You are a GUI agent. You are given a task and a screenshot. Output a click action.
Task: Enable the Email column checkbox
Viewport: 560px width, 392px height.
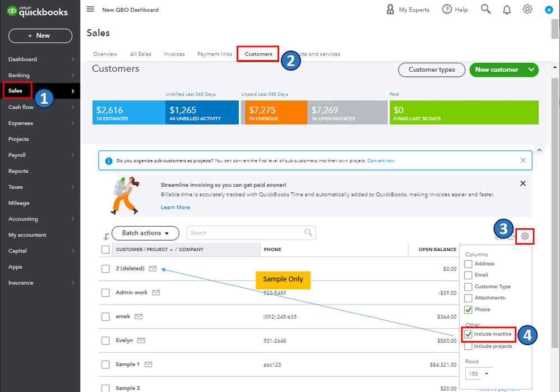(469, 275)
